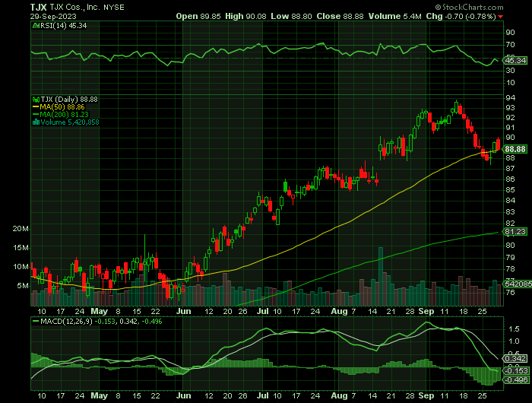532x403 pixels.
Task: Click the 45.34 RSI value tag on the right axis
Action: (515, 60)
